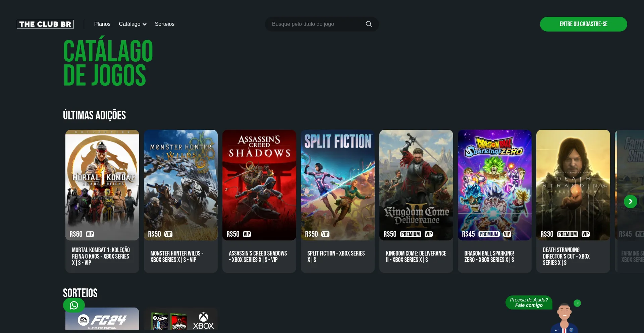Open the WhatsApp chat bubble
The width and height of the screenshot is (644, 333).
74,305
